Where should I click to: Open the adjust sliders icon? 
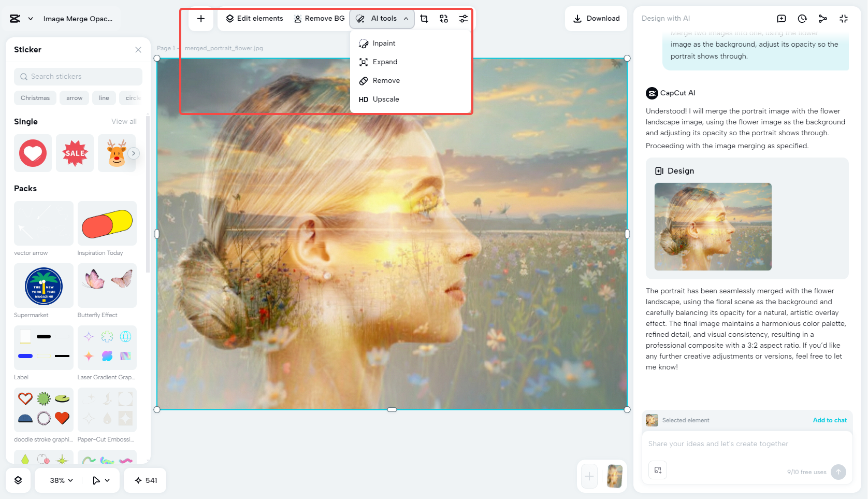point(464,19)
